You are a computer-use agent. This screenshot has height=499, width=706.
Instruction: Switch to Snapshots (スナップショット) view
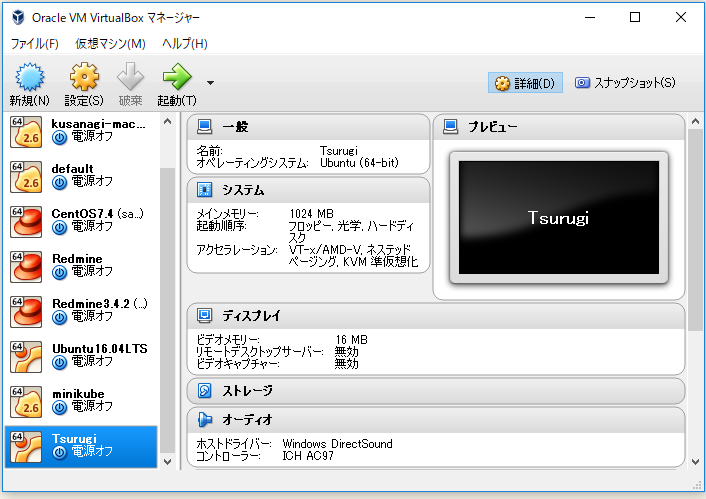[x=625, y=83]
